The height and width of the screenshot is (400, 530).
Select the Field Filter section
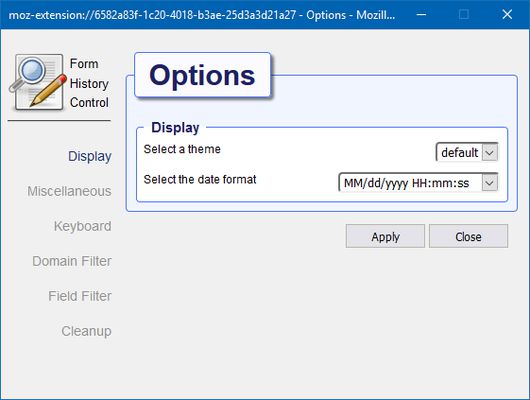(x=80, y=296)
